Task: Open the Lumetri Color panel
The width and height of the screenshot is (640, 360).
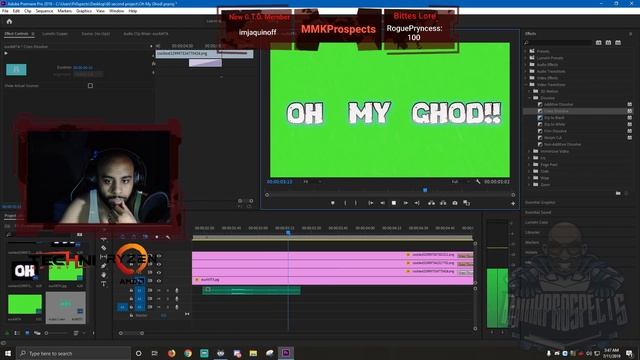Action: click(x=536, y=222)
